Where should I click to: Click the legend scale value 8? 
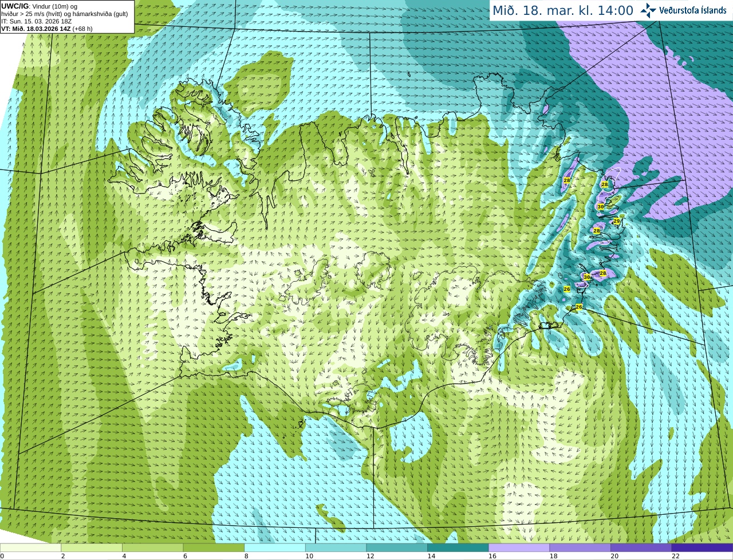coord(246,556)
